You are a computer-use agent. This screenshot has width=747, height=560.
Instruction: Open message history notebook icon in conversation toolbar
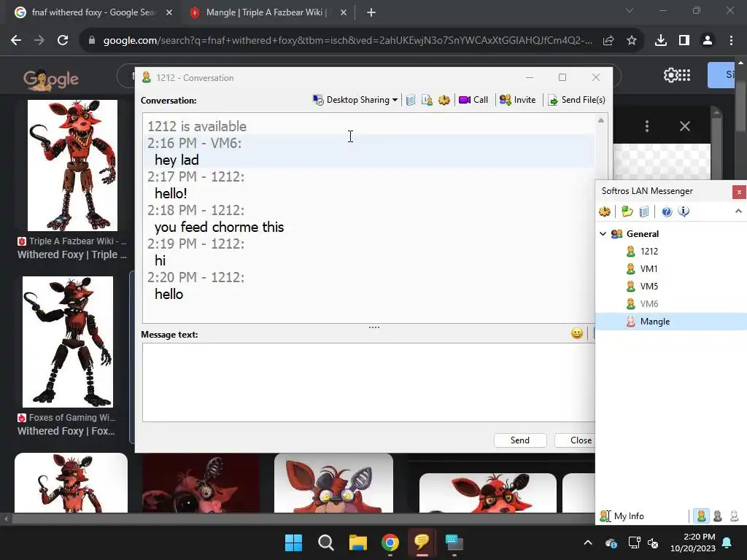411,100
